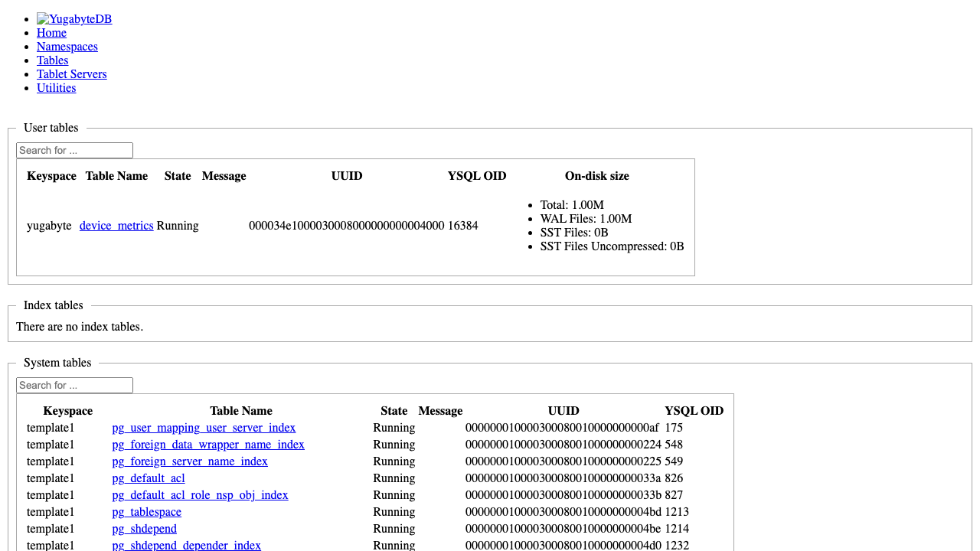The height and width of the screenshot is (551, 980).
Task: Click the YugabyteDB logo link
Action: coord(74,19)
